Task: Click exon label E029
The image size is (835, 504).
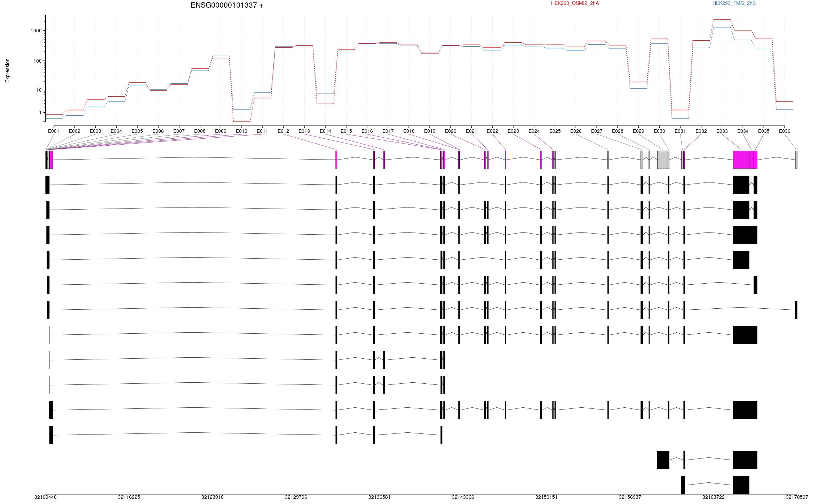Action: [638, 131]
